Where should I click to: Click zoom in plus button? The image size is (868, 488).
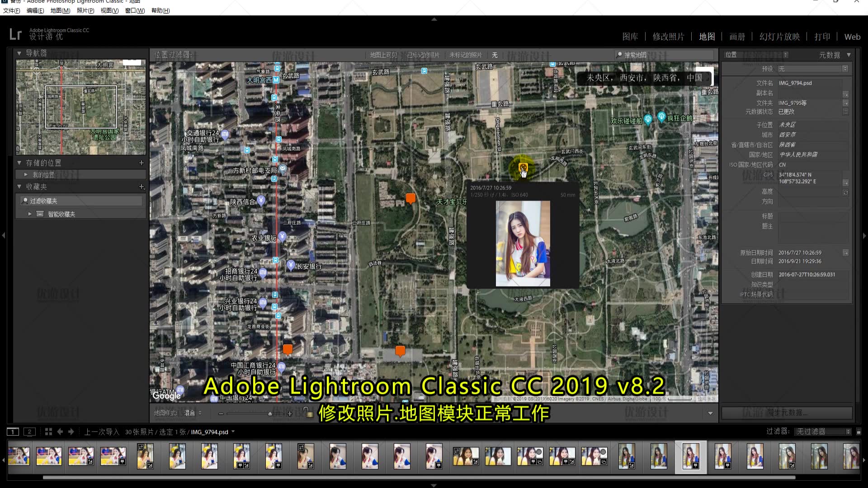(x=290, y=413)
